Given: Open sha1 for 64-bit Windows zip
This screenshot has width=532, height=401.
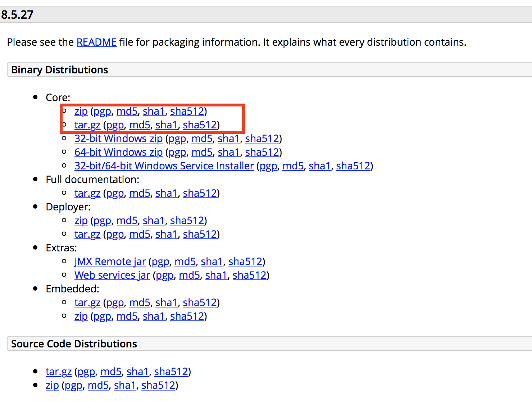Looking at the screenshot, I should pyautogui.click(x=229, y=152).
